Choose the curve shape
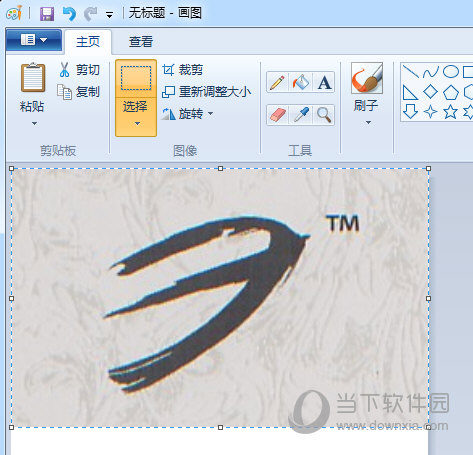 [431, 72]
